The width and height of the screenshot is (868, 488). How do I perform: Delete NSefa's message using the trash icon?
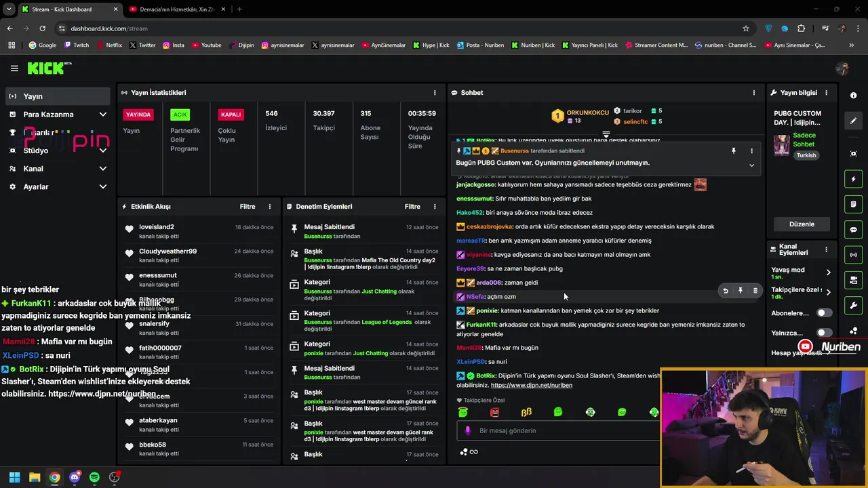pyautogui.click(x=755, y=291)
